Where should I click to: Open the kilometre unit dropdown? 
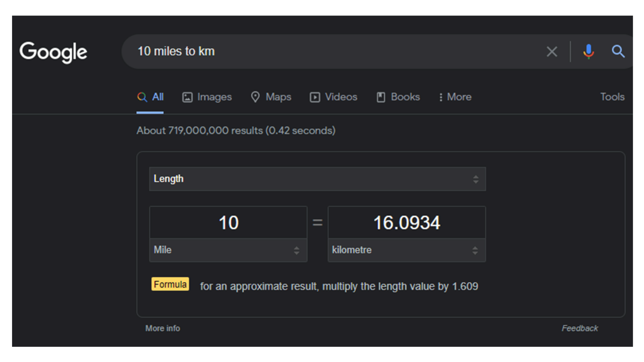(407, 250)
